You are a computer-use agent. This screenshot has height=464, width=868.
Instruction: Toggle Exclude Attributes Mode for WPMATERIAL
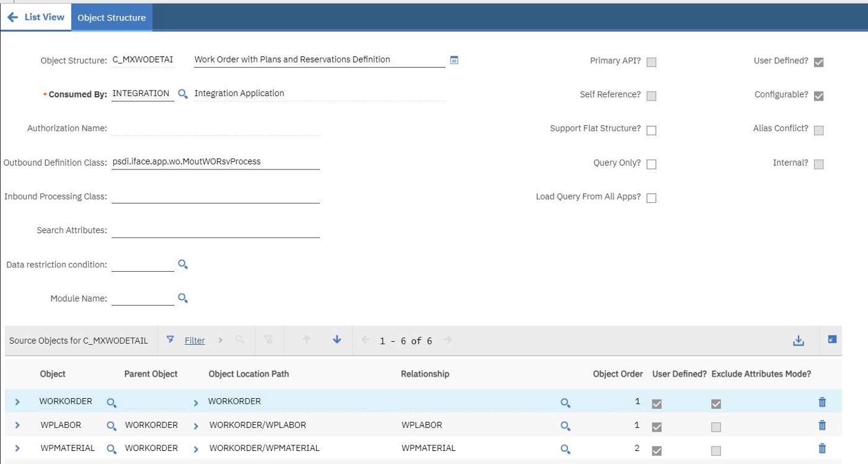pyautogui.click(x=716, y=451)
